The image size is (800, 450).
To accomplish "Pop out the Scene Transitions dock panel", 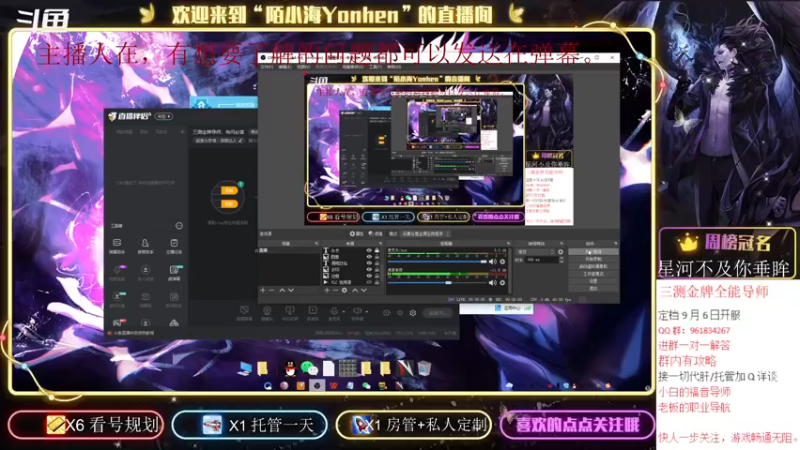I will coord(562,243).
